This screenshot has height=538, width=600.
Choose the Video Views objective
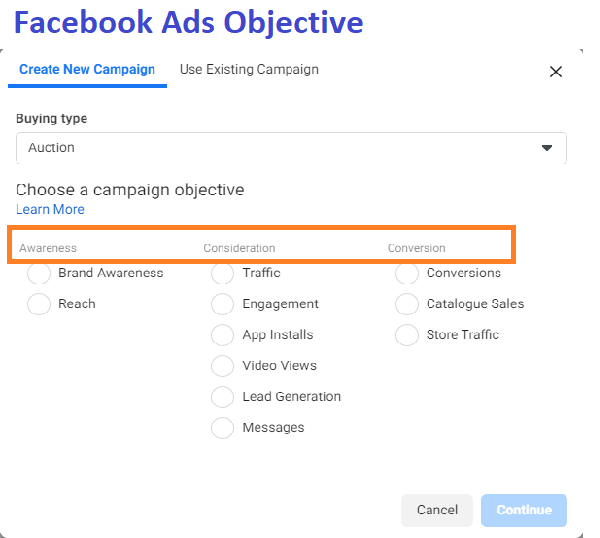point(223,366)
